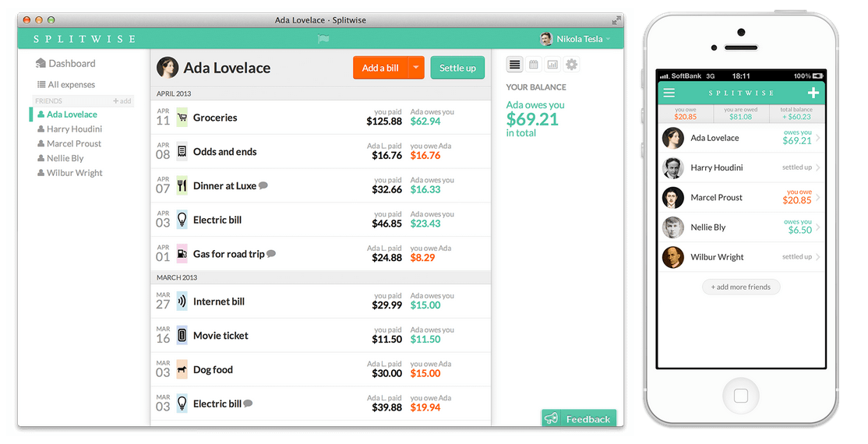Open the Groceries expense
Screen dimensions: 868x444
(x=320, y=118)
